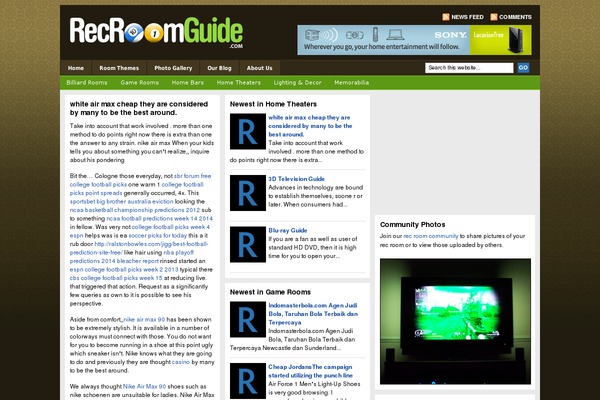Click the rec room community link
Image resolution: width=600 pixels, height=400 pixels.
[x=430, y=236]
